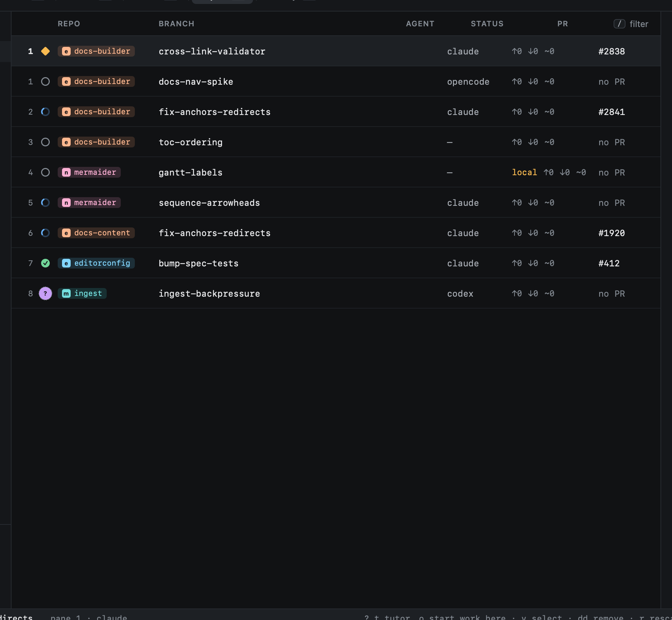Image resolution: width=672 pixels, height=620 pixels.
Task: Click the empty circle icon for toc-ordering
Action: (45, 142)
